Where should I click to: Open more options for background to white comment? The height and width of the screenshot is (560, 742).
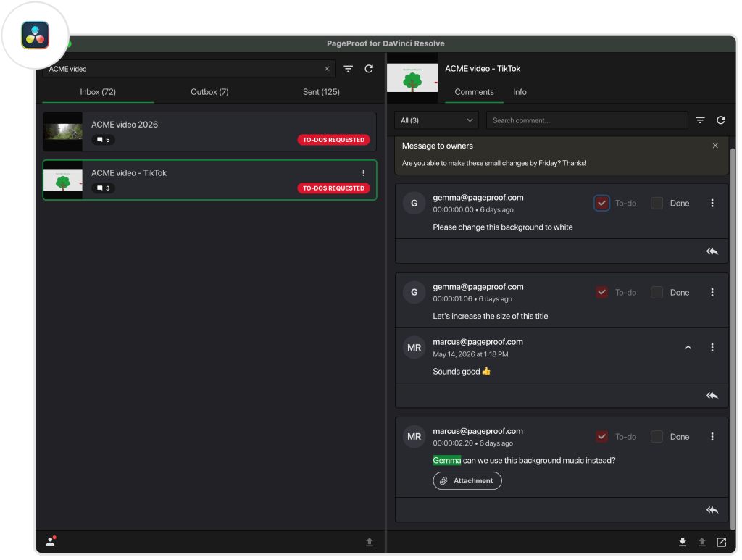tap(712, 203)
